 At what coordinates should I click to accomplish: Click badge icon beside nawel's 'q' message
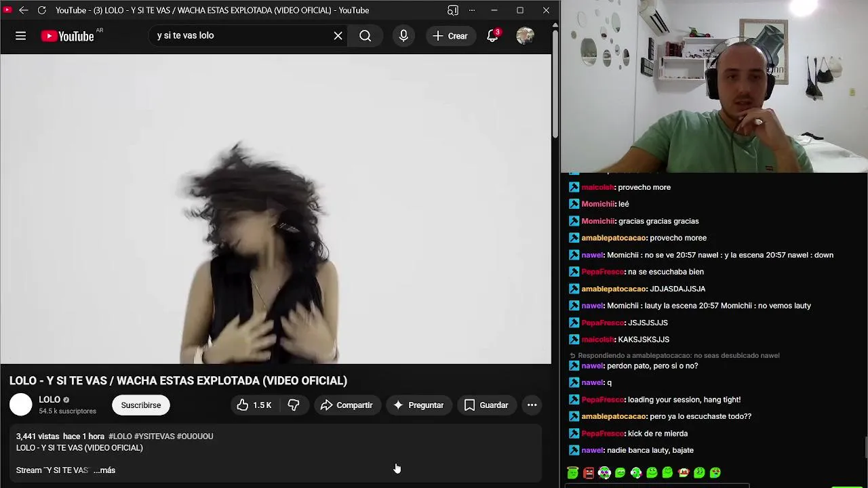coord(574,383)
